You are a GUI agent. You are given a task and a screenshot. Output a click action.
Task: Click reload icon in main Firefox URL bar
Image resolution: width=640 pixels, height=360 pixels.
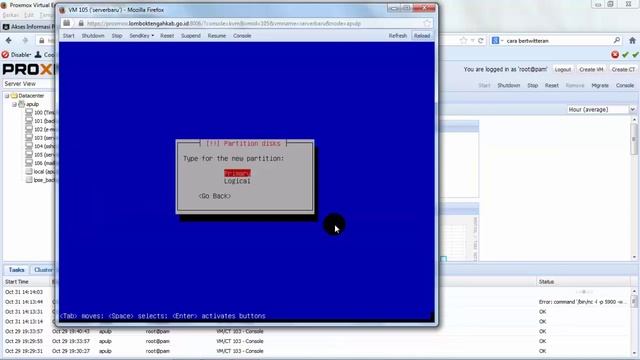click(481, 40)
